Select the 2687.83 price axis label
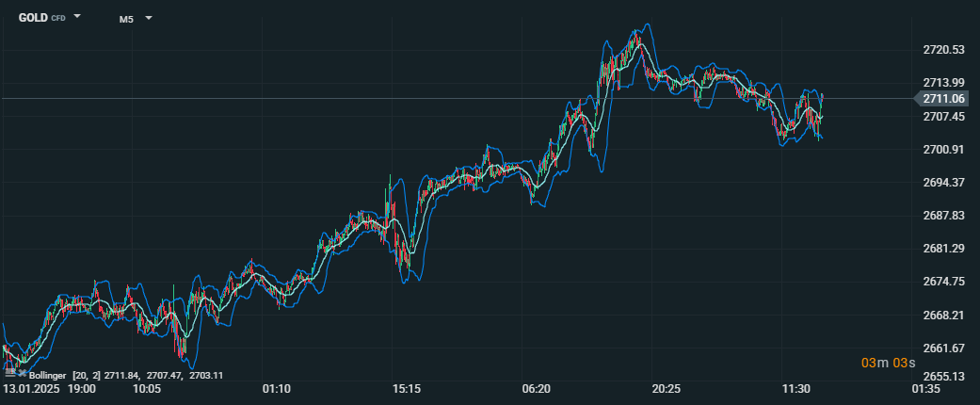 [944, 216]
